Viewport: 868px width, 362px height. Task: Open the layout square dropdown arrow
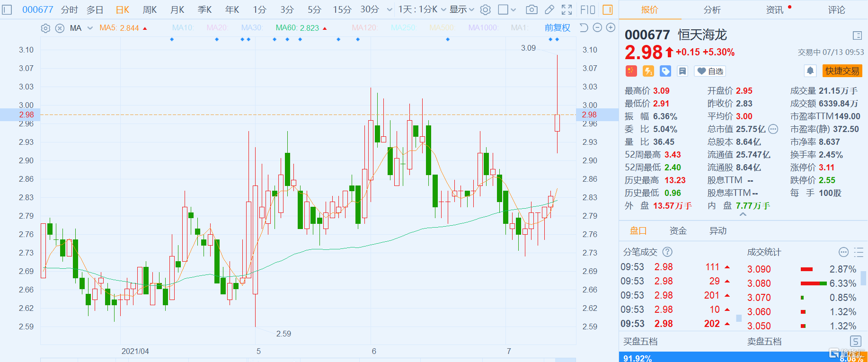tap(514, 9)
